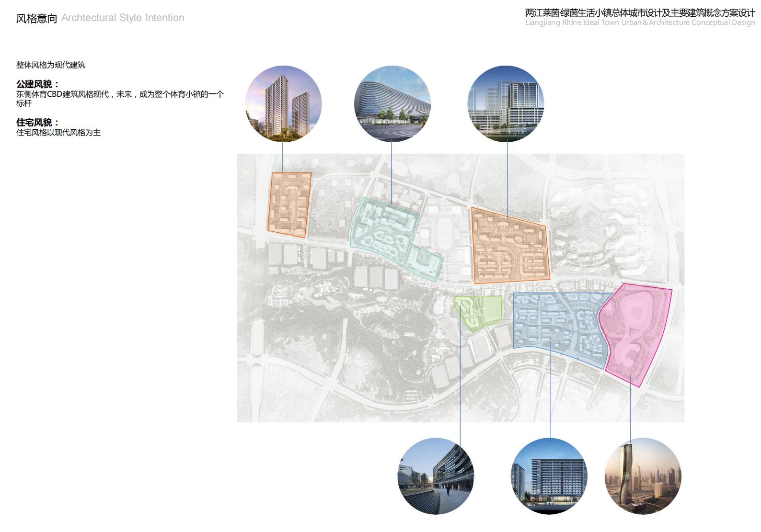Open the twisted skyscraper circular photo

click(x=643, y=476)
